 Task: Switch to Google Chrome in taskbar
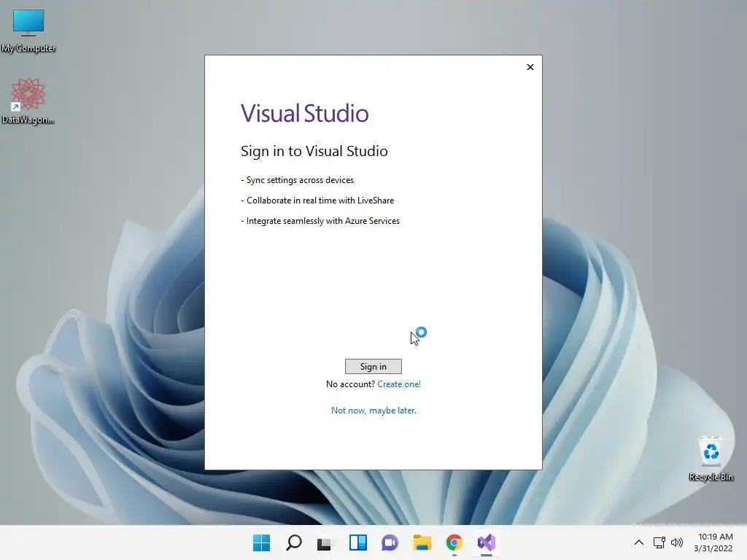[x=454, y=542]
